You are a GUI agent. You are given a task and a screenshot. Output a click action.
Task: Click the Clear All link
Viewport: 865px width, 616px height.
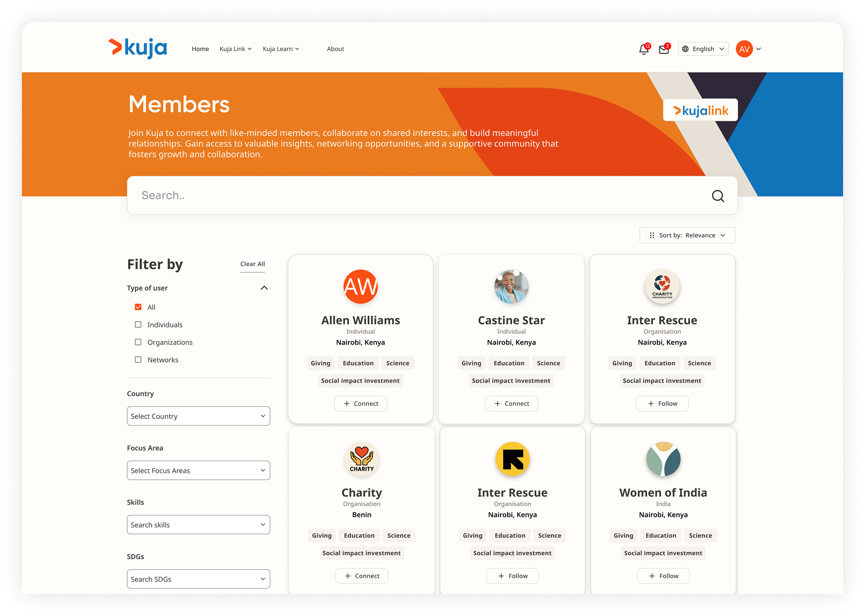click(253, 264)
